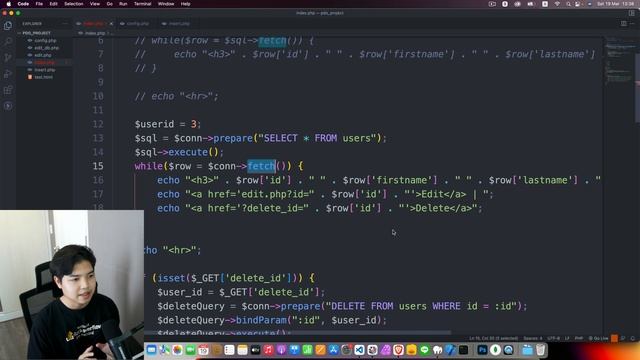Launch Visual Studio Code from the Dock
The height and width of the screenshot is (360, 640).
coord(359,350)
